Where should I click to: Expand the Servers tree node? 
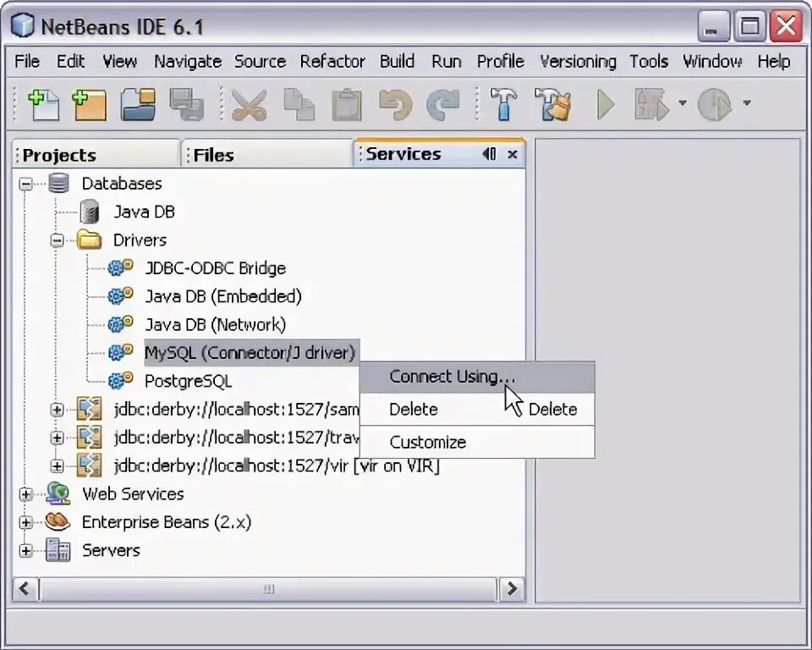click(x=25, y=550)
